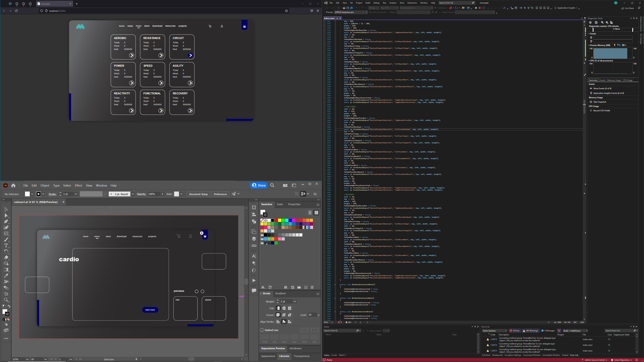The width and height of the screenshot is (644, 362).
Task: Open the graphic Style dropdown
Action: [181, 194]
